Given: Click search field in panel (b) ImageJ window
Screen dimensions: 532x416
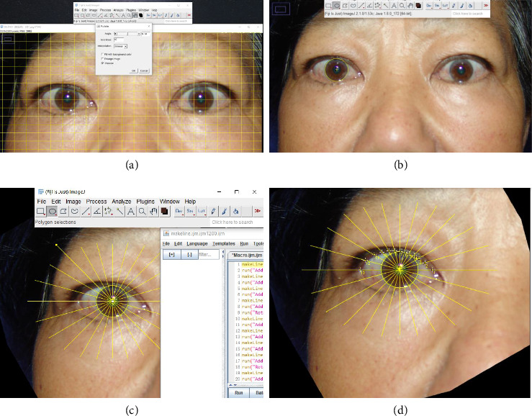Looking at the screenshot, I should [471, 14].
